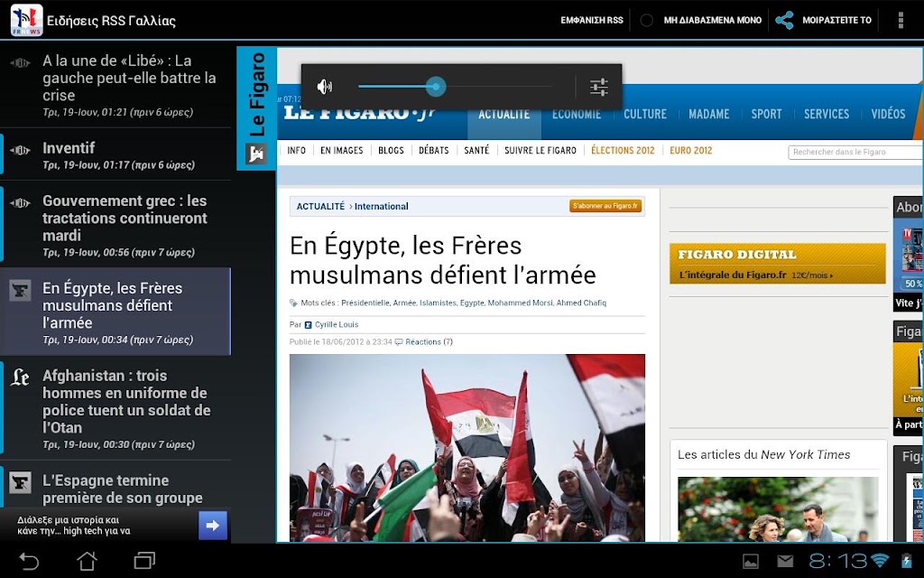Tap Figaro Digital subscription banner
This screenshot has height=578, width=924.
coord(777,264)
